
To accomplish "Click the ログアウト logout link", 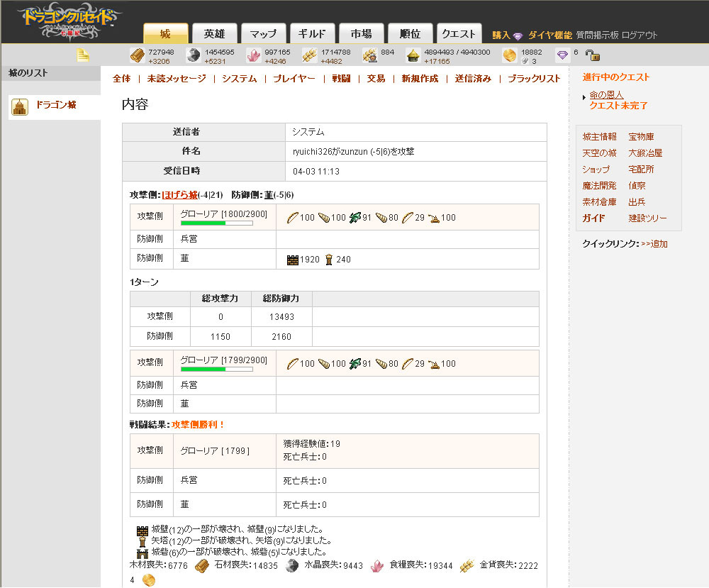I will point(640,35).
